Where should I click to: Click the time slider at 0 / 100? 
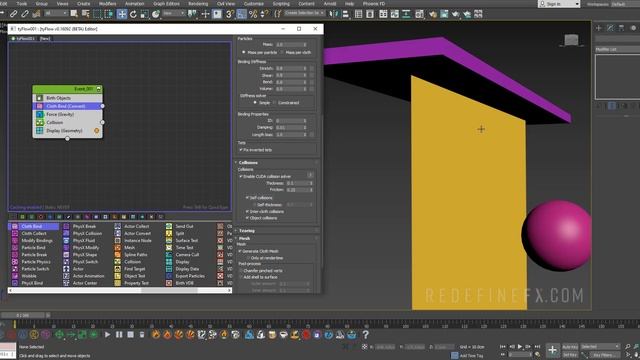(23, 315)
